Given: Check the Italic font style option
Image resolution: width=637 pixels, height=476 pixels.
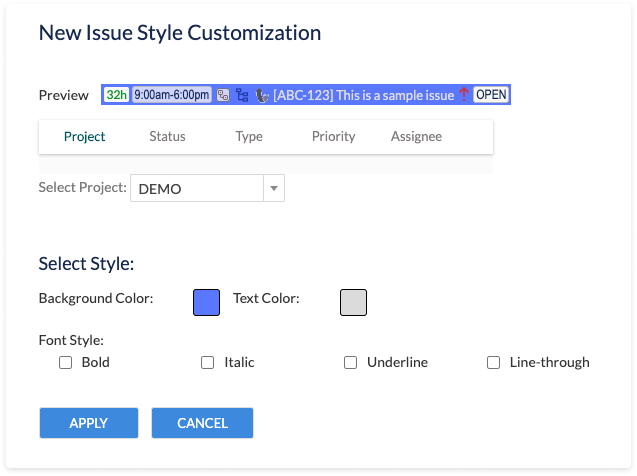Looking at the screenshot, I should pos(208,363).
